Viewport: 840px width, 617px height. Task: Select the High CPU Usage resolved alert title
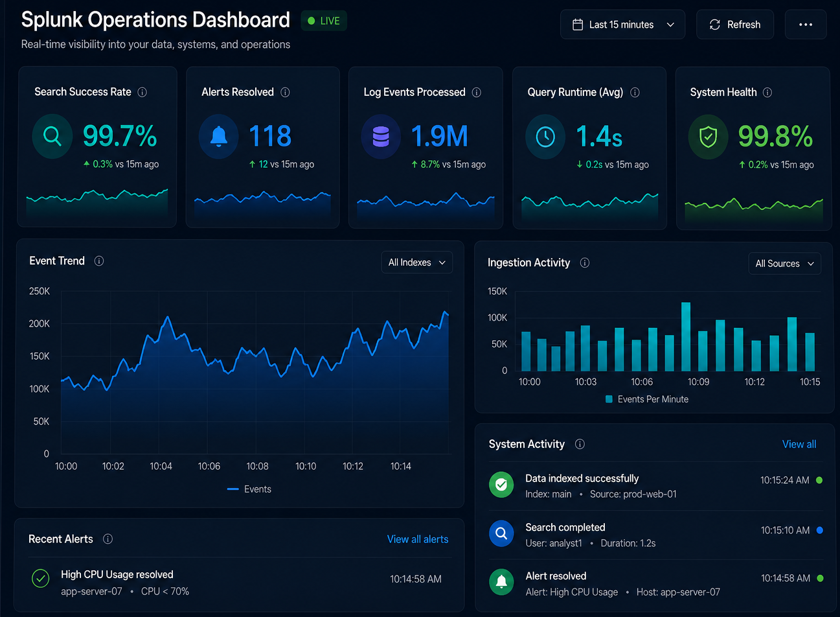click(117, 574)
